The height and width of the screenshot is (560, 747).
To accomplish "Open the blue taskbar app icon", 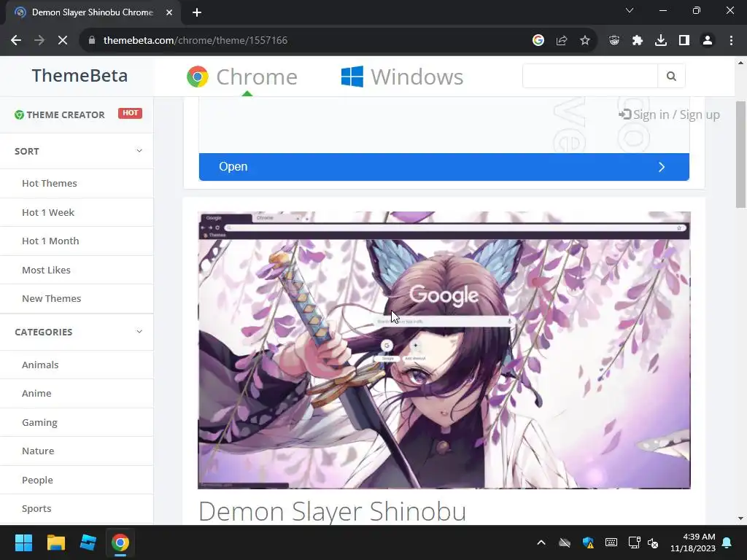I will (88, 542).
